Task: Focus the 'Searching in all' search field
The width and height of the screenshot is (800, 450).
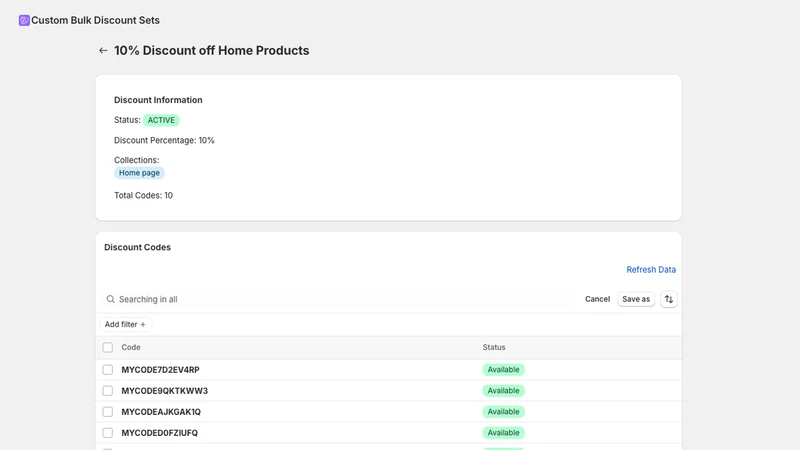Action: [x=337, y=299]
